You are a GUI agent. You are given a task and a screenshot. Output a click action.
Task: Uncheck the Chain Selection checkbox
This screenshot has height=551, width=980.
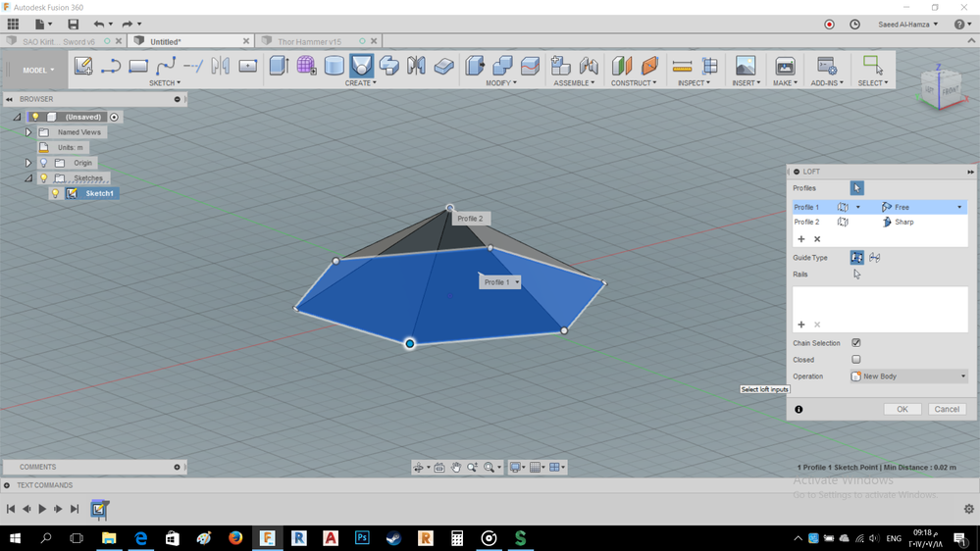pyautogui.click(x=856, y=343)
